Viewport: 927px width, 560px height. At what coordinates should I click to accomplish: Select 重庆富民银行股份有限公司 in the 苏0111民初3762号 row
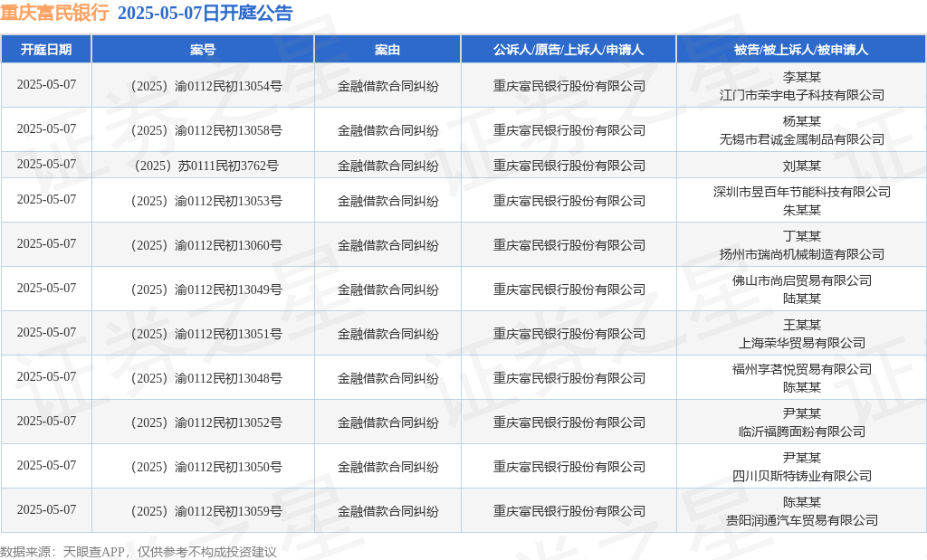569,166
